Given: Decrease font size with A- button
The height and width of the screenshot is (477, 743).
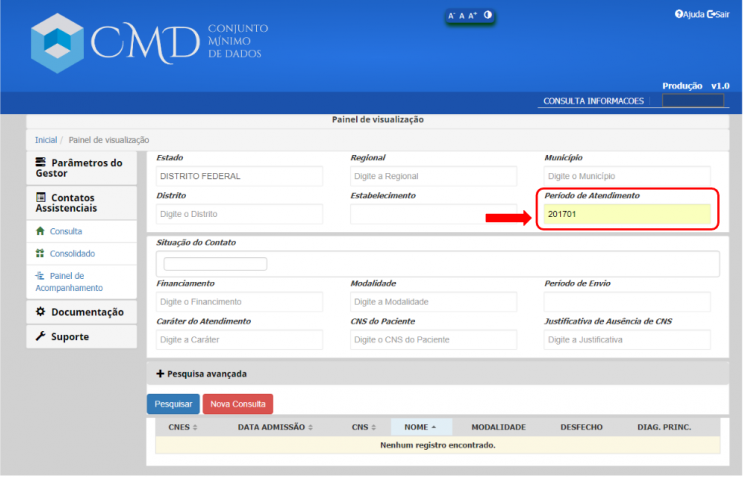Looking at the screenshot, I should [452, 16].
